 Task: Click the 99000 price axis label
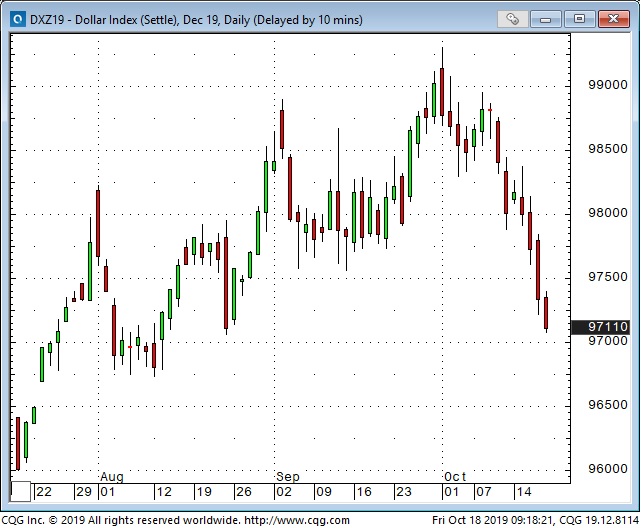pyautogui.click(x=608, y=85)
